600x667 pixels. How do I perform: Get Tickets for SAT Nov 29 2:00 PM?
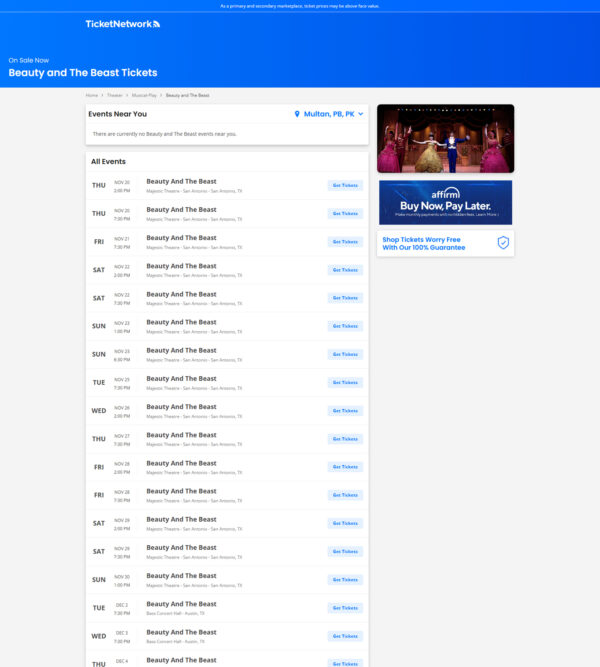pos(345,523)
